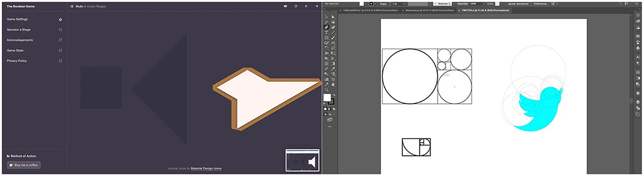Toggle the eye preview in game header
This screenshot has height=176, width=644.
point(285,6)
